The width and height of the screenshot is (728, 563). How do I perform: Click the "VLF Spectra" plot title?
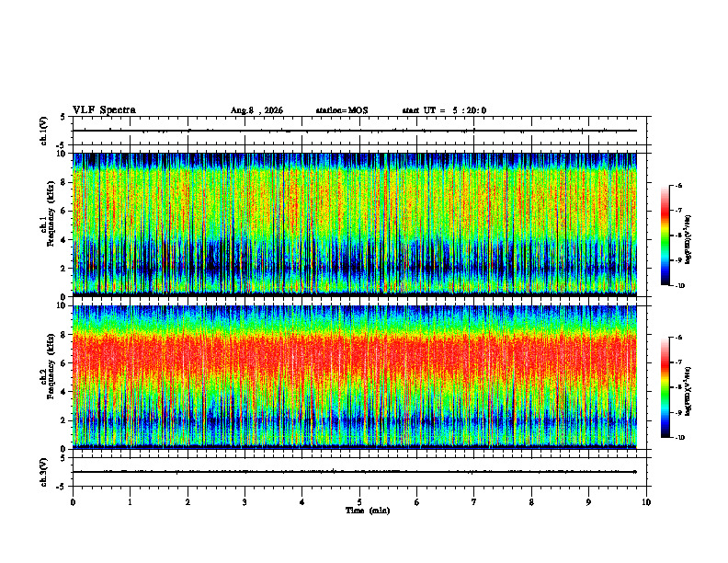(x=104, y=110)
